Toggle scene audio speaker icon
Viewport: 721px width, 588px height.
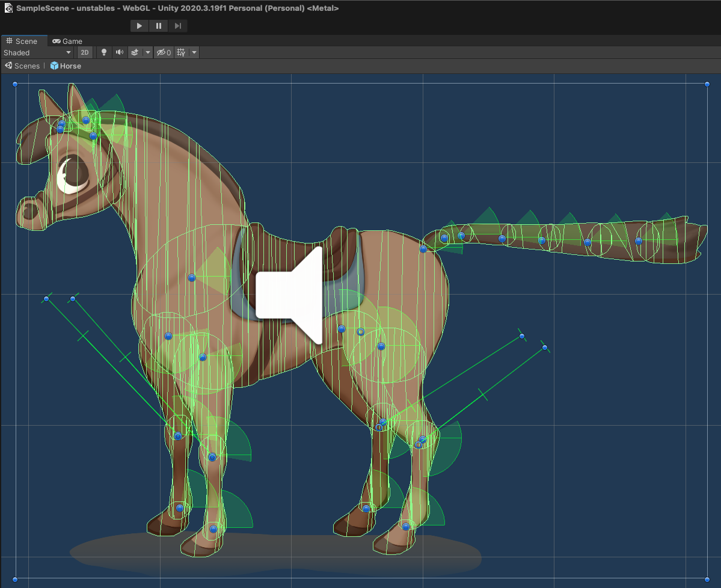coord(120,53)
